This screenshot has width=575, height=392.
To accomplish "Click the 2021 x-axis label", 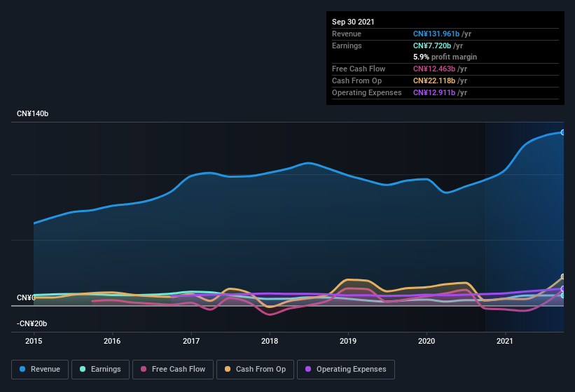I will [x=505, y=341].
